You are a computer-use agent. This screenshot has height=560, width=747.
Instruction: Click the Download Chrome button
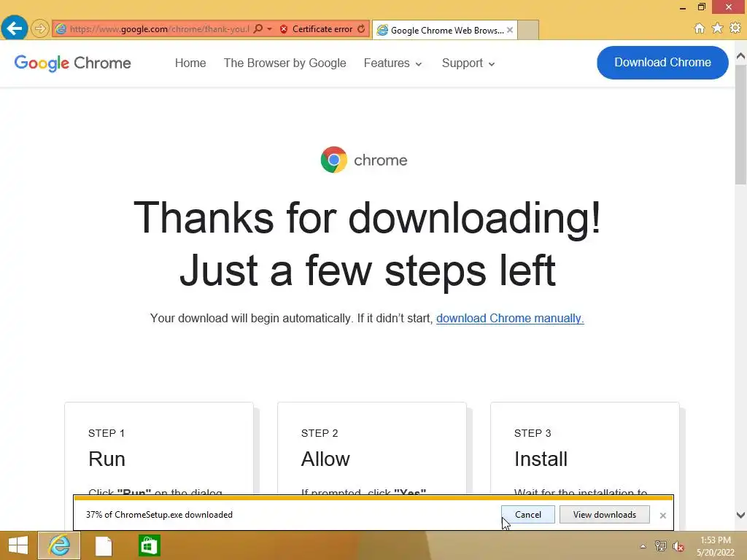click(662, 63)
